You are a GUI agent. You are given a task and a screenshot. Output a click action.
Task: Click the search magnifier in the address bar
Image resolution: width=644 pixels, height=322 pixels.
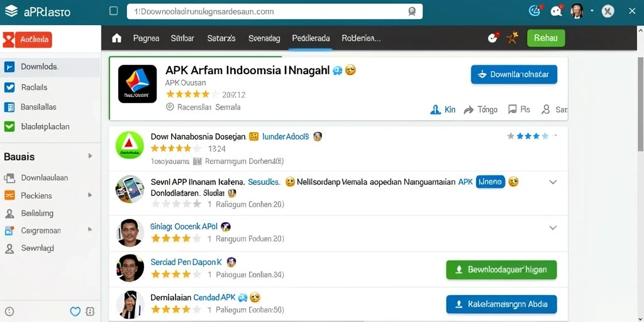coord(412,12)
